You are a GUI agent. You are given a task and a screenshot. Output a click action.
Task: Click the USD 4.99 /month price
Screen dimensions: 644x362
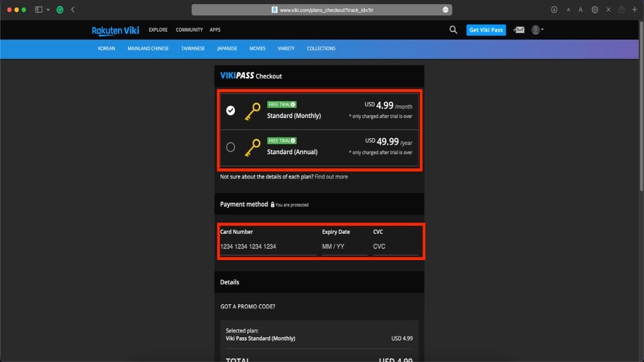click(x=388, y=106)
